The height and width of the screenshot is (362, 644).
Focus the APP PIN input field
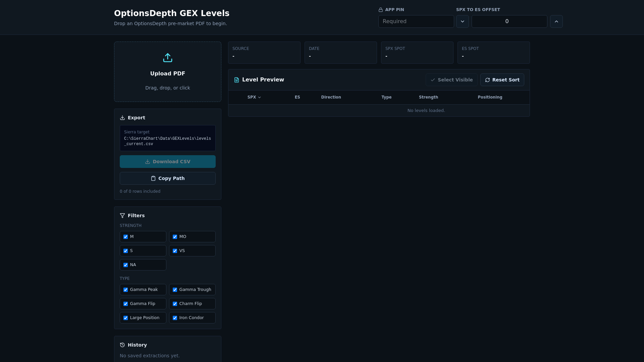[416, 21]
